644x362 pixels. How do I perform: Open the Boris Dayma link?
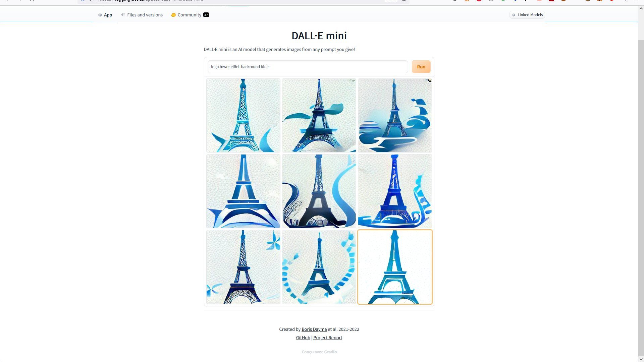[x=314, y=329]
